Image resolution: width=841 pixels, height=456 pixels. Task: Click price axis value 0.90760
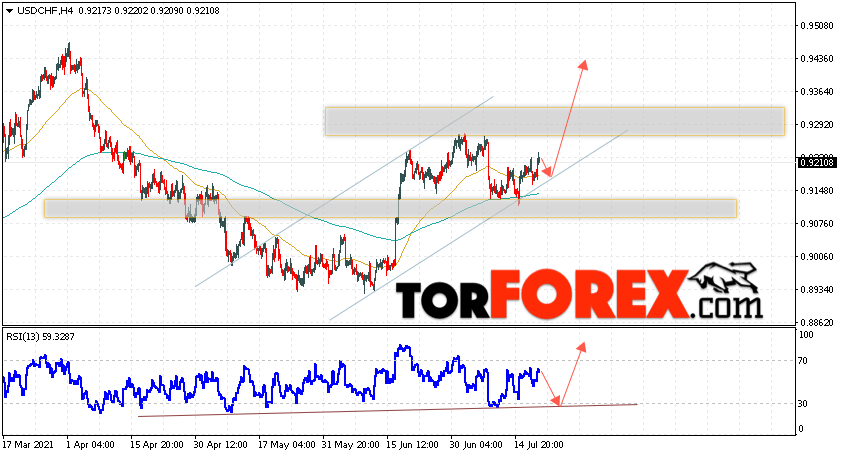click(817, 224)
